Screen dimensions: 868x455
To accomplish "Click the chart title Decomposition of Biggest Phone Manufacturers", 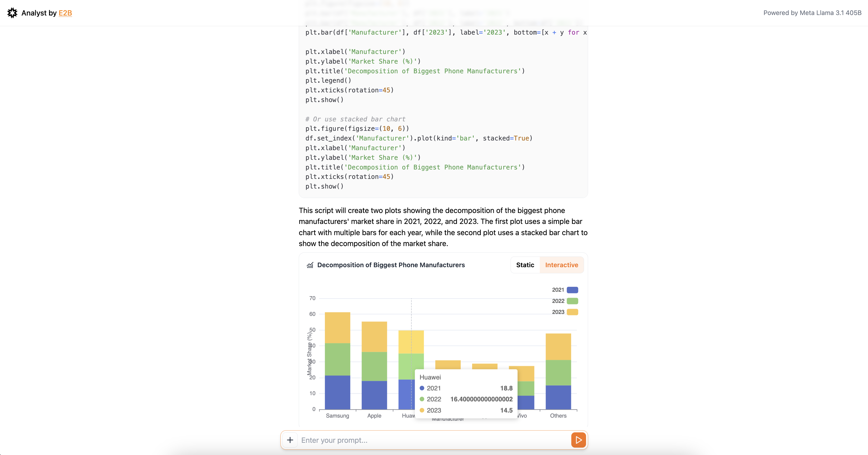I will (391, 265).
